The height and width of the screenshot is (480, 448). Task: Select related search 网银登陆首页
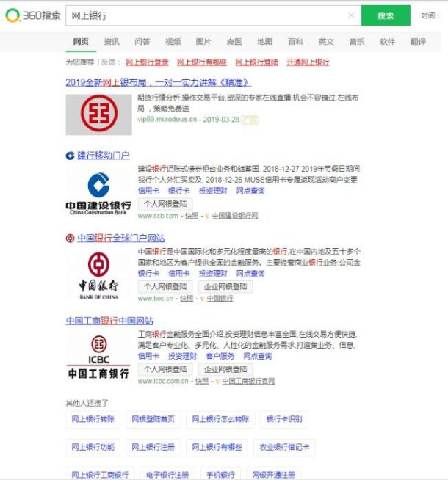(x=153, y=419)
